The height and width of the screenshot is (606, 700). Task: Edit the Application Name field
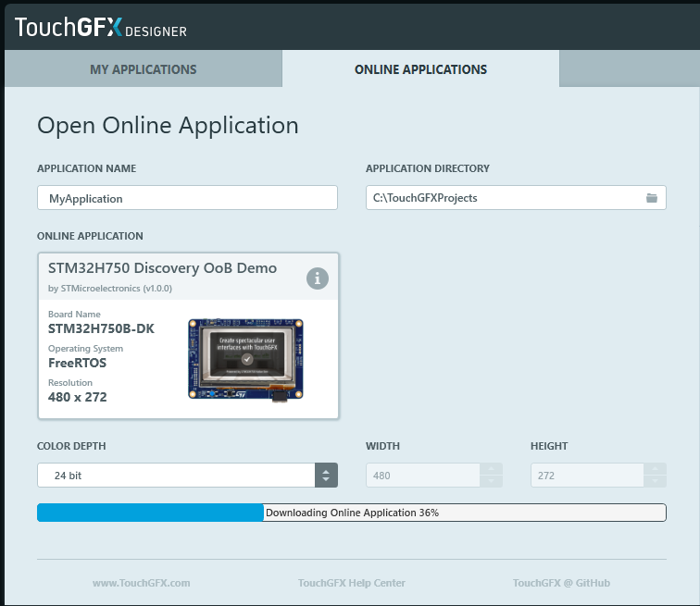[x=187, y=198]
